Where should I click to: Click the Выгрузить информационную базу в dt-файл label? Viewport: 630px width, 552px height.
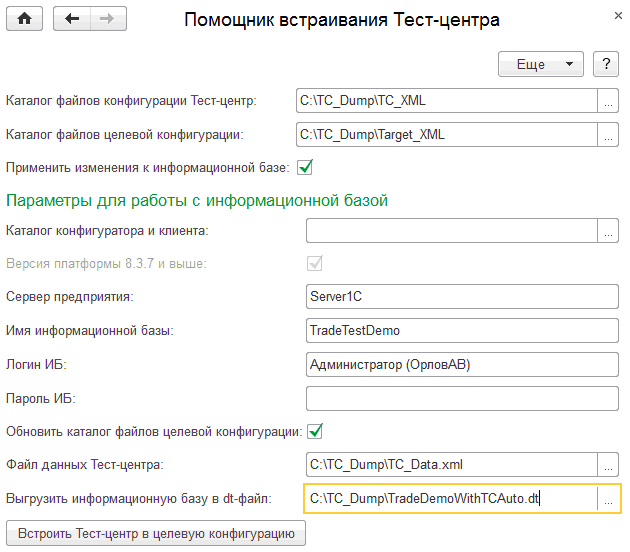(x=139, y=499)
